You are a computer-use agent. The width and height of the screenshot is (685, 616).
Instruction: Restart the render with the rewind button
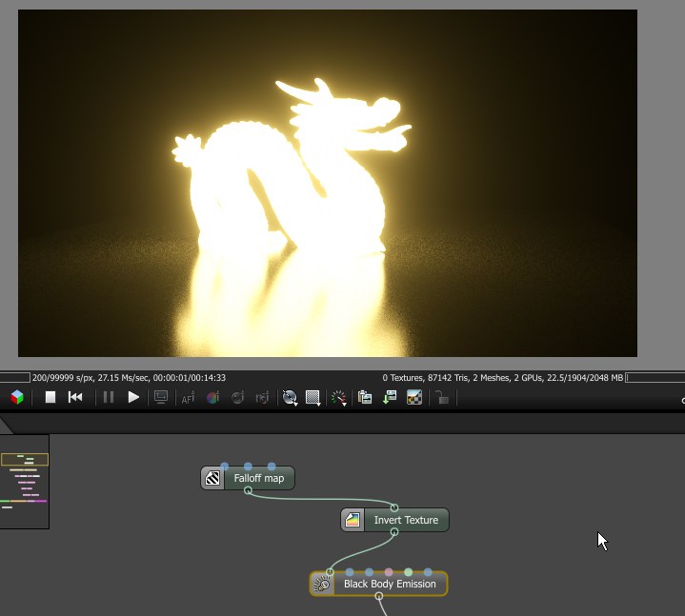coord(75,397)
